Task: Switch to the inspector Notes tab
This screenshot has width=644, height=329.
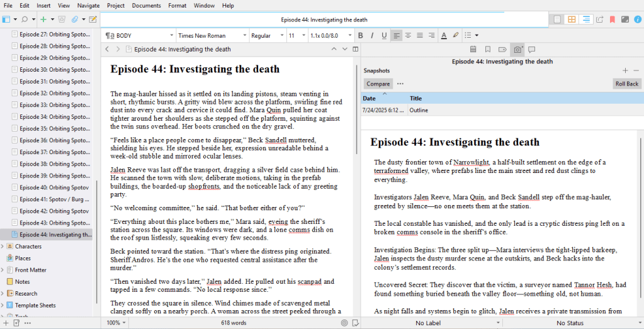Action: (473, 49)
